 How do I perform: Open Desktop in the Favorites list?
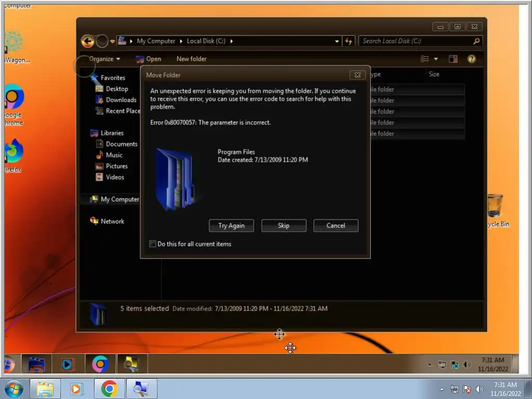(117, 89)
